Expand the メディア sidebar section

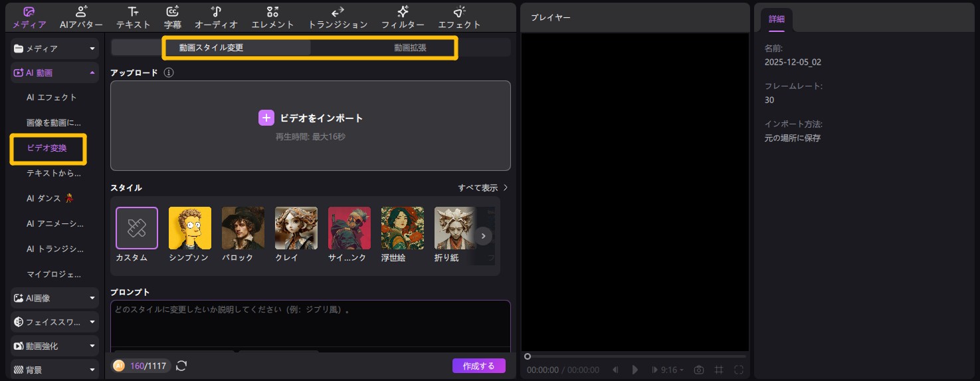[x=54, y=49]
